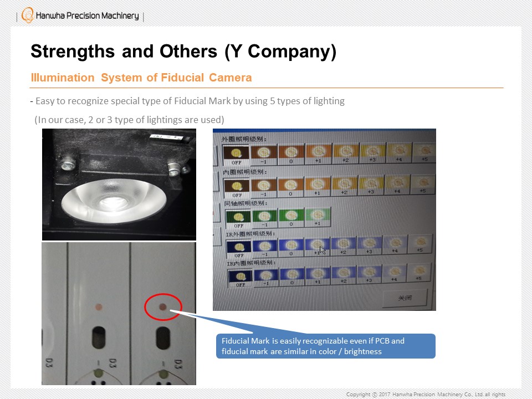
Task: Choose IR inner ring lighting level +4
Action: click(x=394, y=273)
